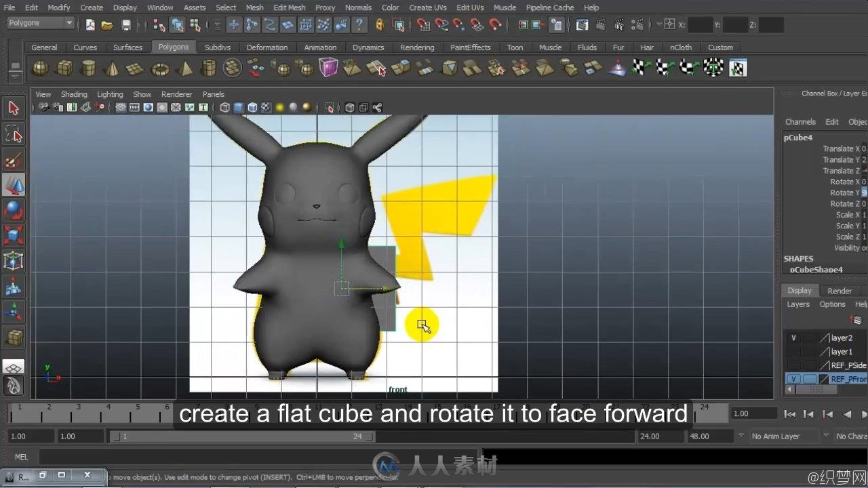The width and height of the screenshot is (868, 488).
Task: Select the Universal Manipulator tool
Action: [14, 261]
